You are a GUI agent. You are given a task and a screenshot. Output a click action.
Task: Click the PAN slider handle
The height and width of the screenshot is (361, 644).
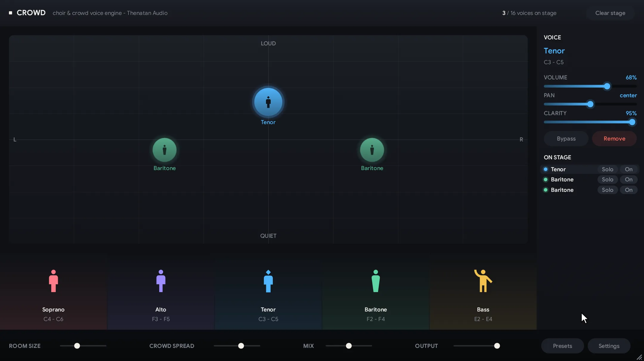590,104
